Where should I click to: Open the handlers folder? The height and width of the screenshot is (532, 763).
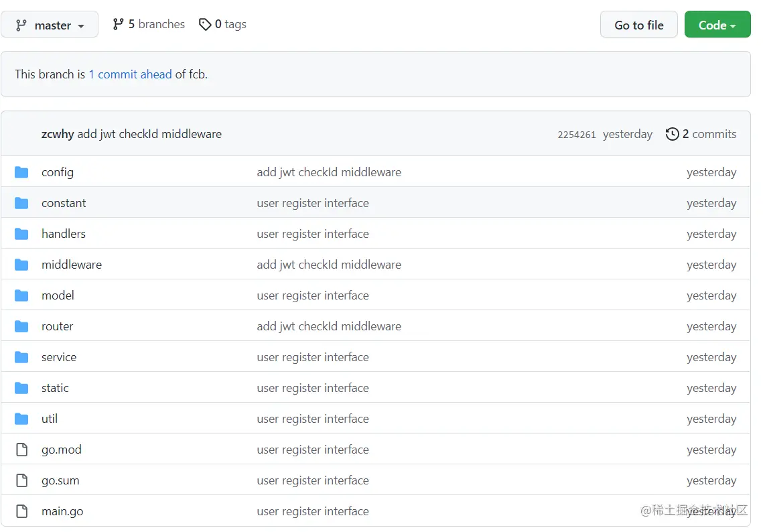64,234
